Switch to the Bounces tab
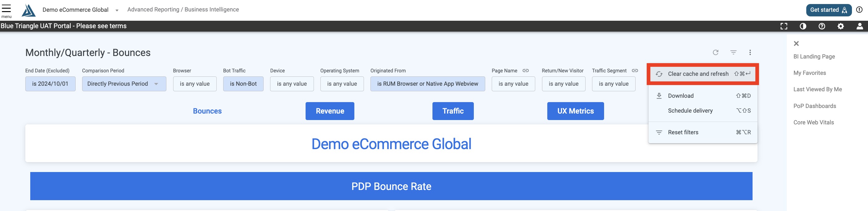Screen dimensions: 868x211 tap(207, 111)
